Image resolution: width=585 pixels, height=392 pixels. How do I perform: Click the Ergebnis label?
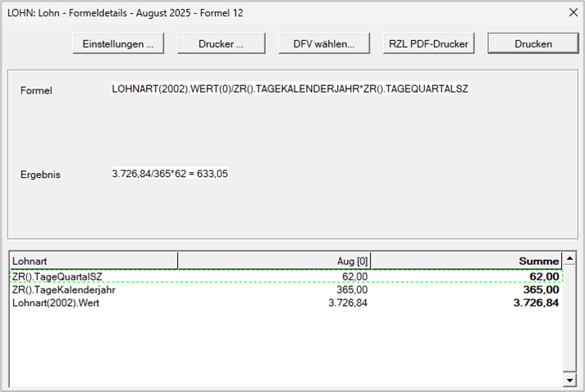[x=40, y=175]
